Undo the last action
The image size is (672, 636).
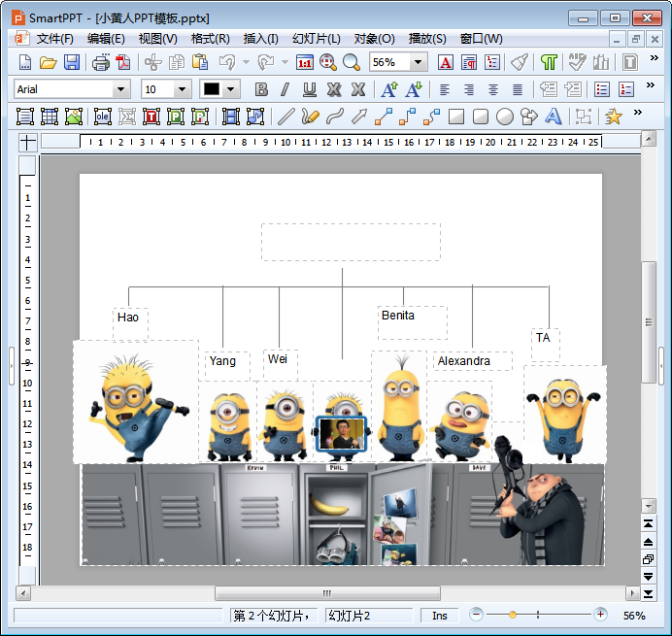pyautogui.click(x=227, y=62)
